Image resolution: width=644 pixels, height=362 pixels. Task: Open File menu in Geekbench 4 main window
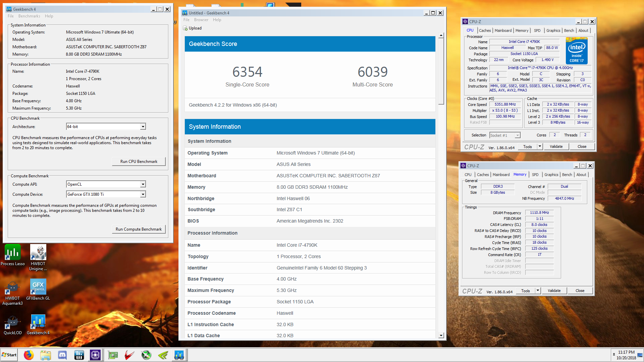click(11, 16)
